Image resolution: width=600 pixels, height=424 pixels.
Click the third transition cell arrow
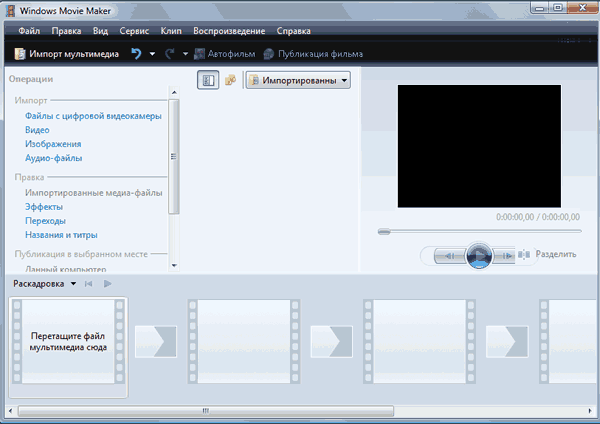[507, 342]
